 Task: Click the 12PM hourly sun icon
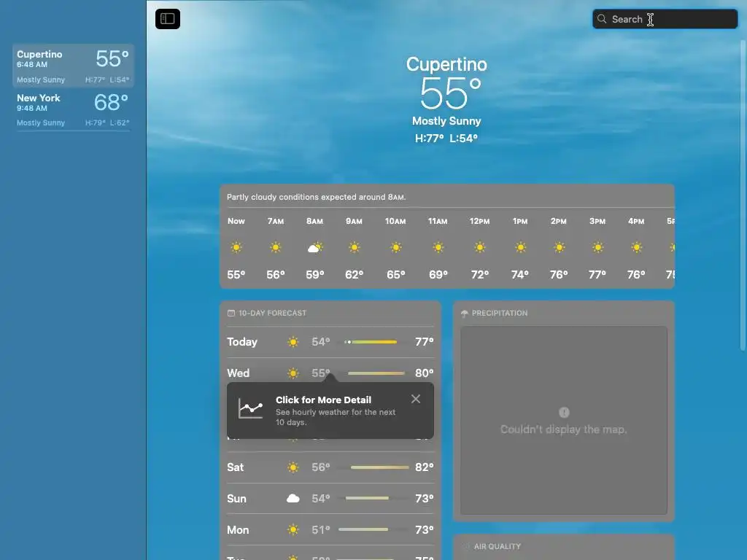[x=480, y=247]
